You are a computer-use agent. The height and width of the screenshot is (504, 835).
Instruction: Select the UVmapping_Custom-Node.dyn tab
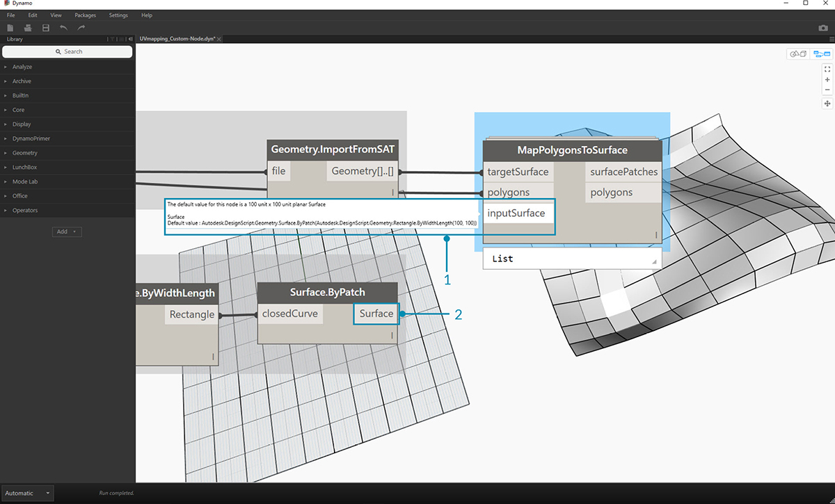[x=177, y=40]
